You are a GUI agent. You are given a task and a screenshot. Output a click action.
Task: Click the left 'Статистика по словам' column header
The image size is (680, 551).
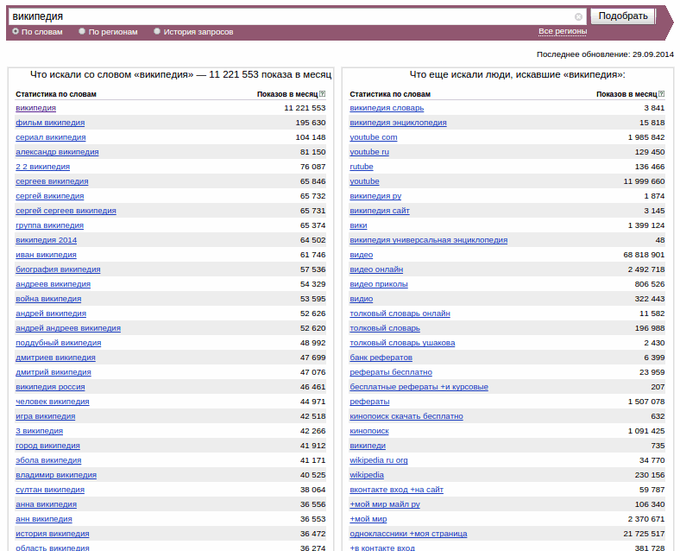56,94
